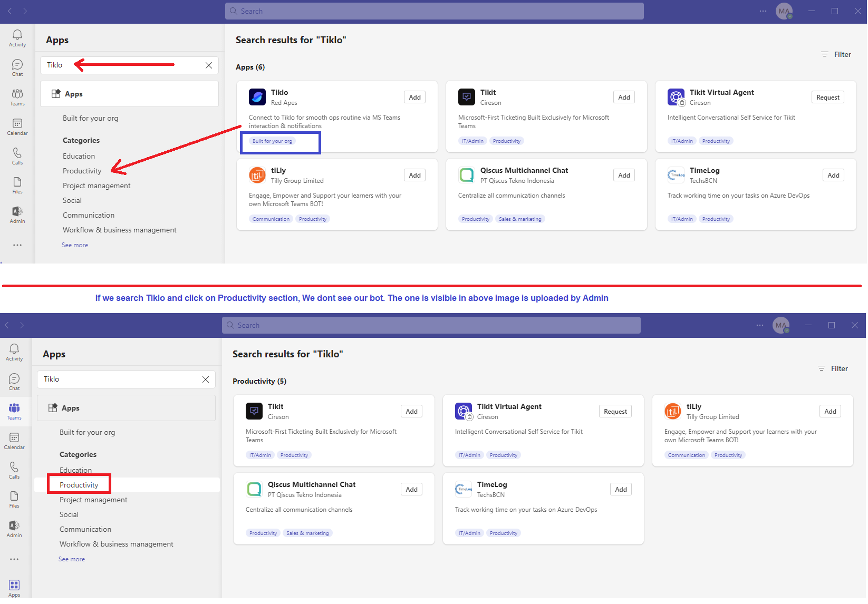Open the Filter options for search results

click(x=836, y=54)
